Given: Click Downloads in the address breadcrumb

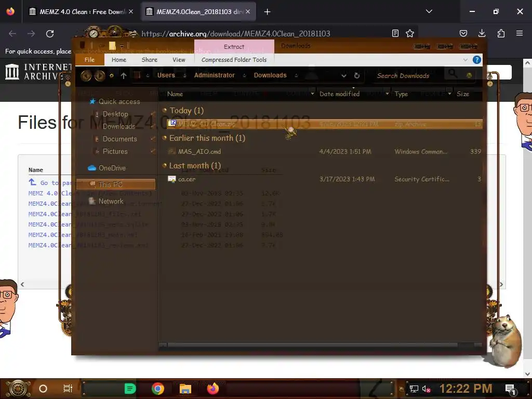Looking at the screenshot, I should (270, 75).
